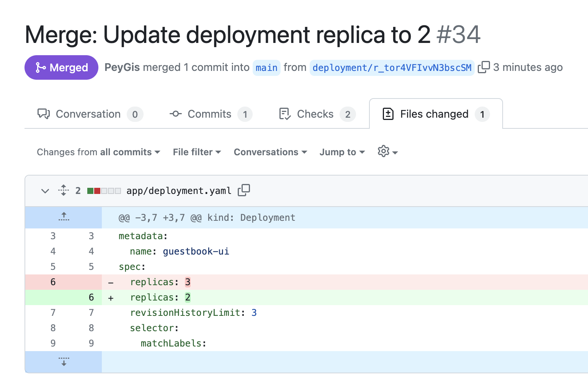Expand the Conversations dropdown
The image size is (588, 381).
[x=270, y=152]
